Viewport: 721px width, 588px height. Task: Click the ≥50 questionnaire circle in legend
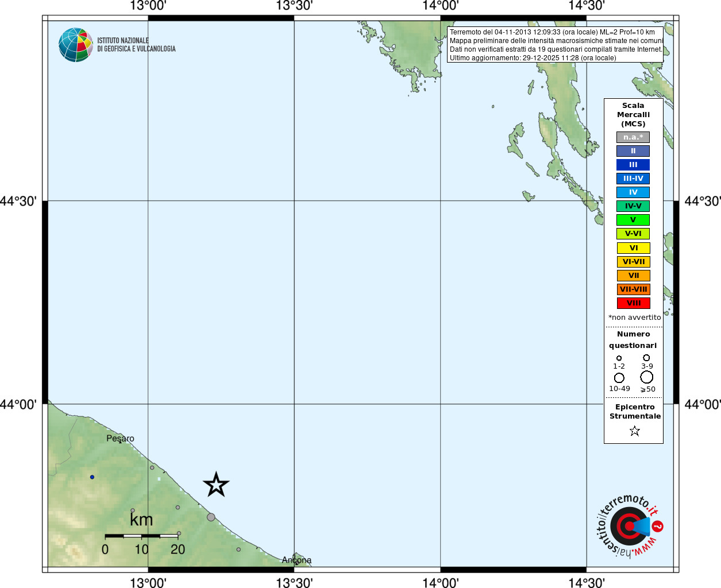647,377
